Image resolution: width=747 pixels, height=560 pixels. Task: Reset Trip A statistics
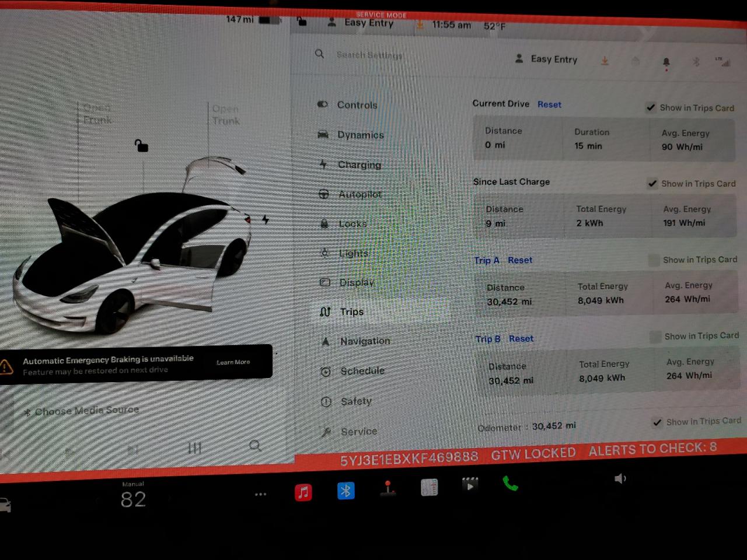coord(520,260)
